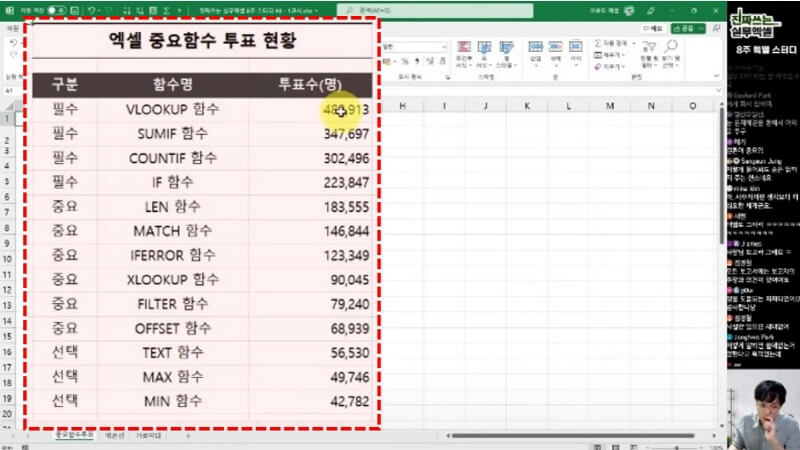Click the Undo arrow in title bar
Screen dimensions: 800x450
(91, 10)
